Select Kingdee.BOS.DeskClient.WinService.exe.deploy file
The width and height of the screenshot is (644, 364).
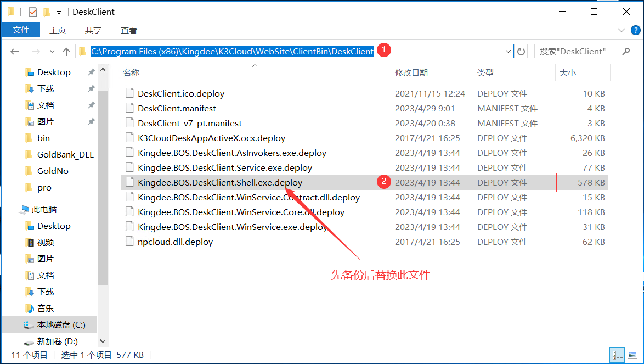pos(233,227)
